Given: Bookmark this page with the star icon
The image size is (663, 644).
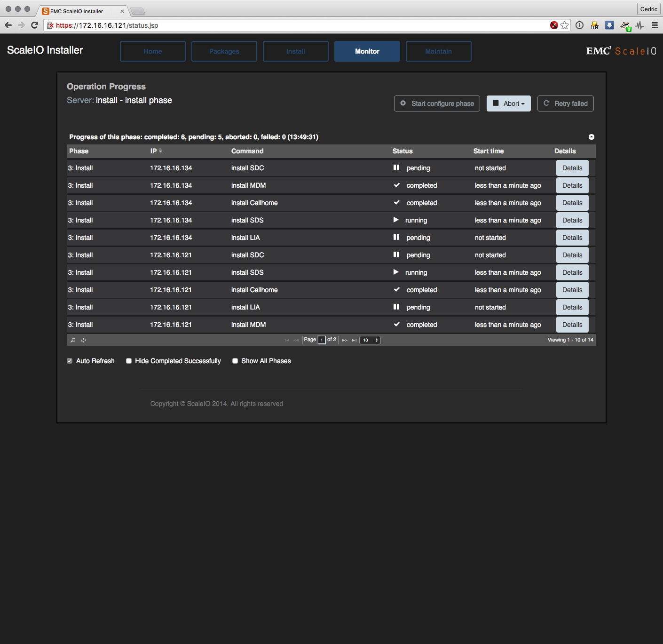Looking at the screenshot, I should click(565, 25).
